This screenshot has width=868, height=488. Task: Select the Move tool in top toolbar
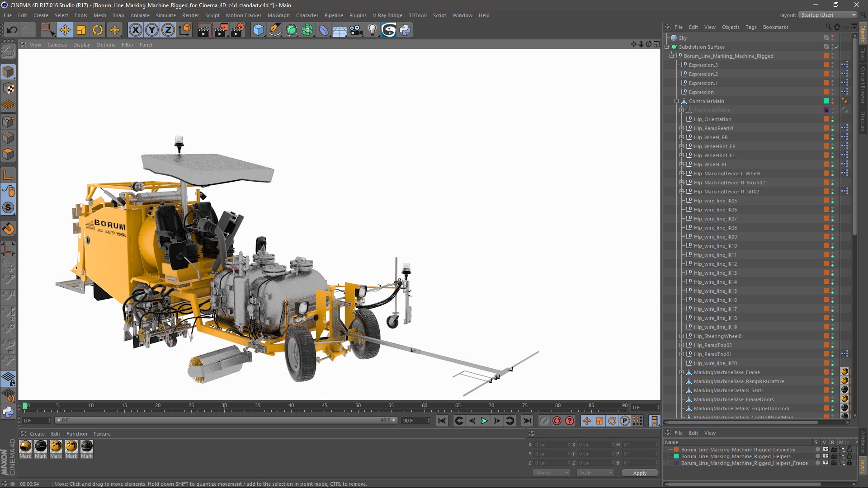(x=65, y=30)
